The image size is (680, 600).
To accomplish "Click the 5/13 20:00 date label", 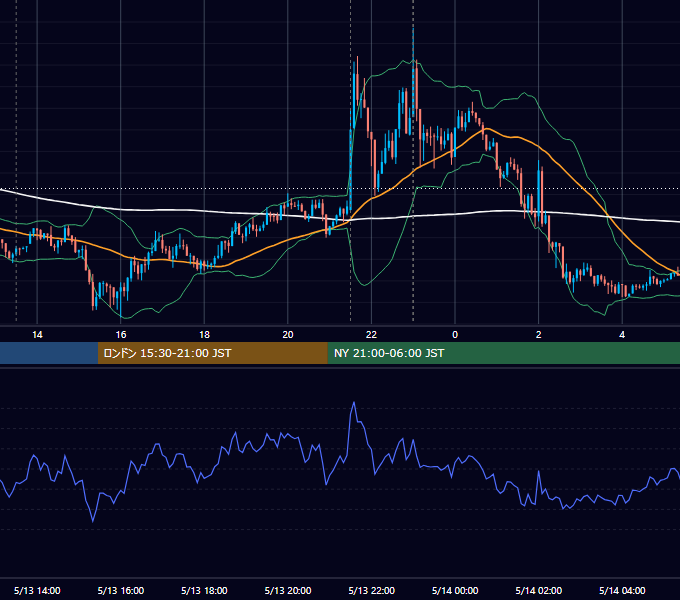I will (288, 590).
